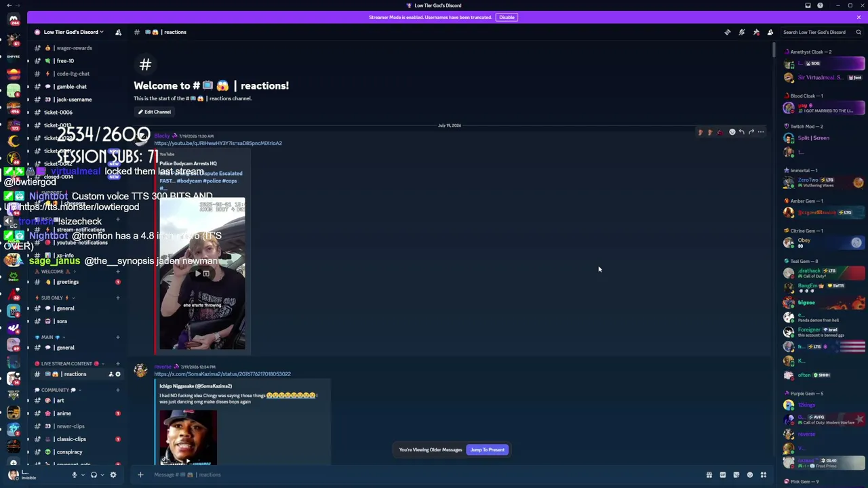Open the ticket-0006 channel
The height and width of the screenshot is (488, 868).
78,113
